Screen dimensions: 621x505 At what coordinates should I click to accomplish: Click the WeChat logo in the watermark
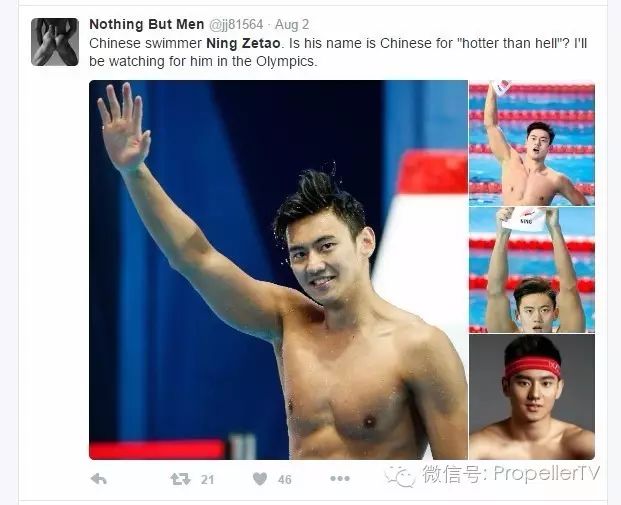coord(400,475)
